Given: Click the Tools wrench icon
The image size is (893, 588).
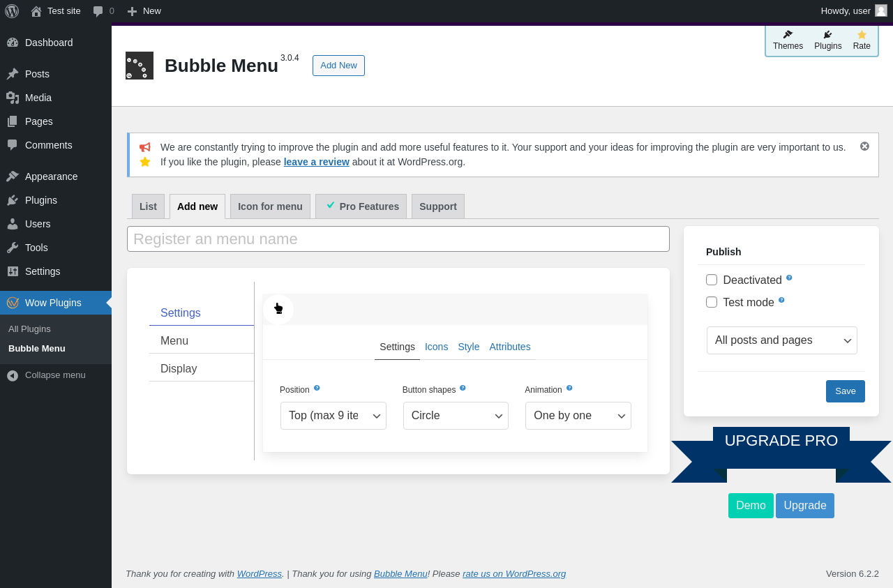Looking at the screenshot, I should [x=13, y=248].
